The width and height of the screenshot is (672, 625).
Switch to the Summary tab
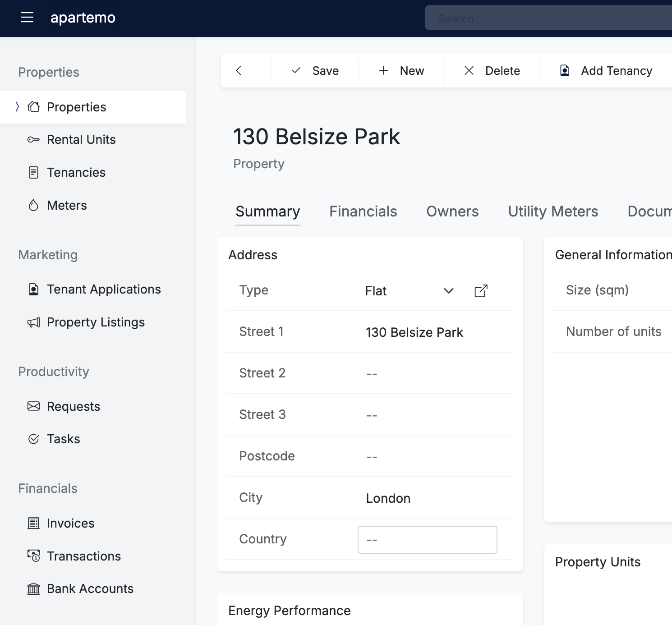coord(268,211)
